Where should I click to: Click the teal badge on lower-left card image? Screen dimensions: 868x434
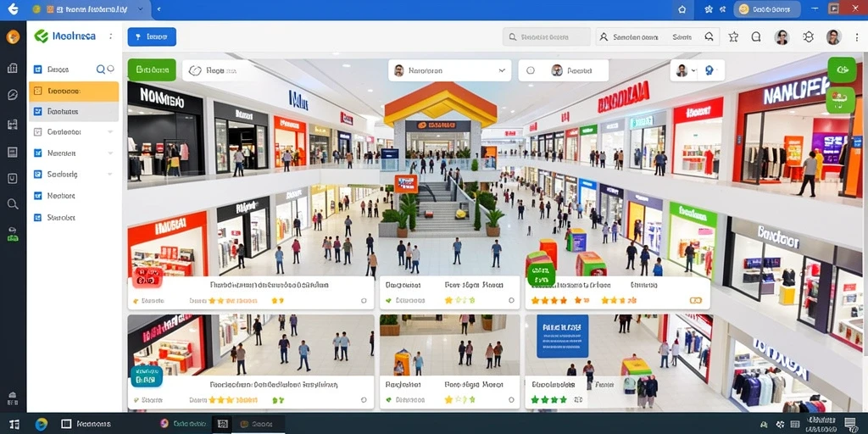(147, 376)
